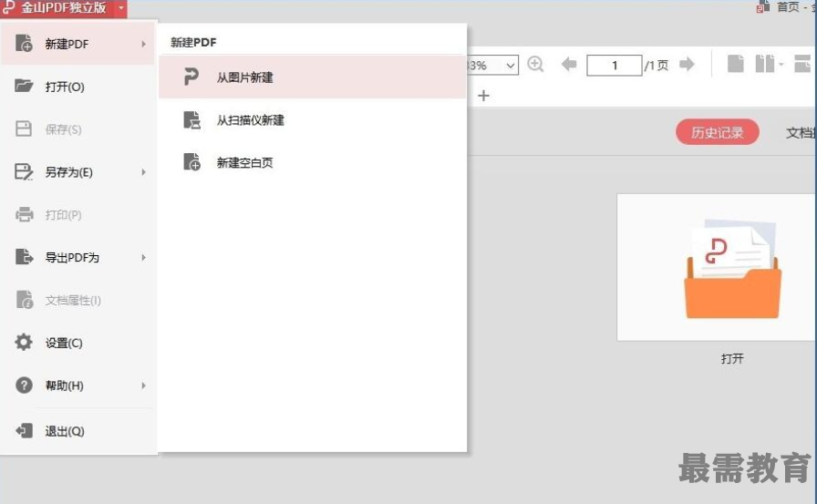Add a new tab with the plus button
Viewport: 817px width, 504px height.
(483, 96)
